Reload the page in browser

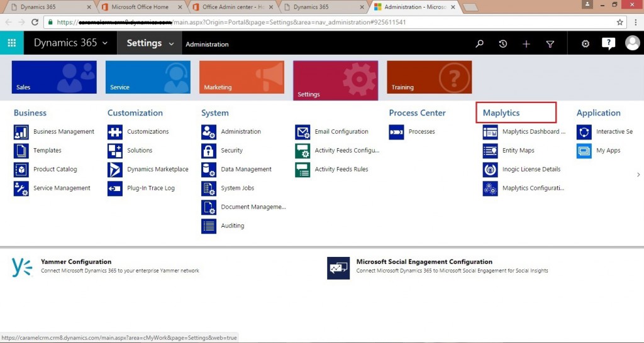[35, 22]
